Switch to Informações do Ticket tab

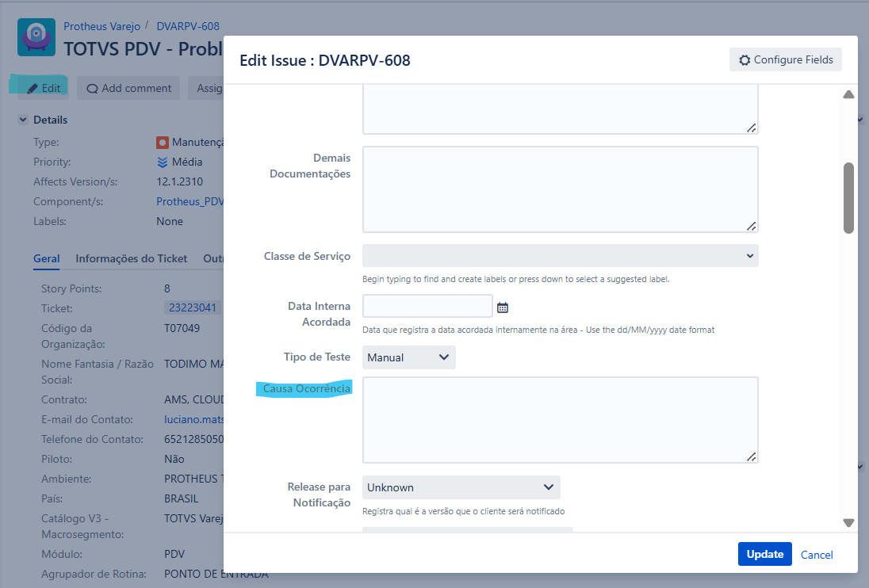point(132,258)
